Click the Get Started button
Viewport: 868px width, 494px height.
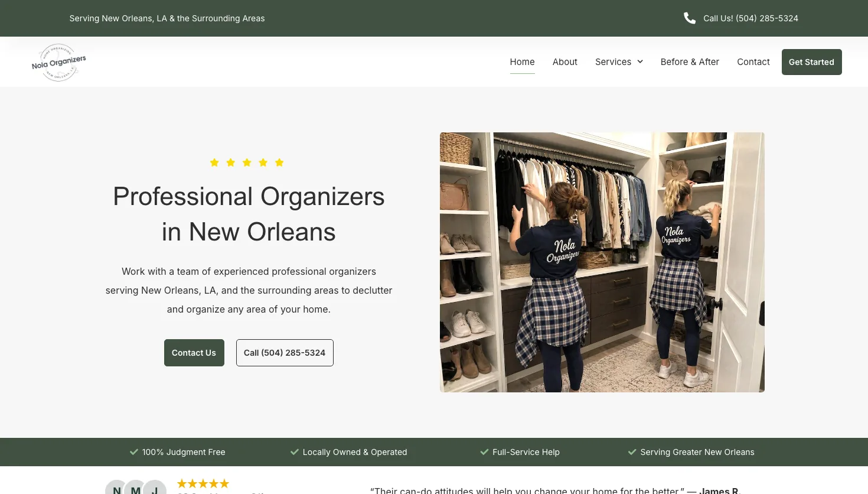pos(811,62)
